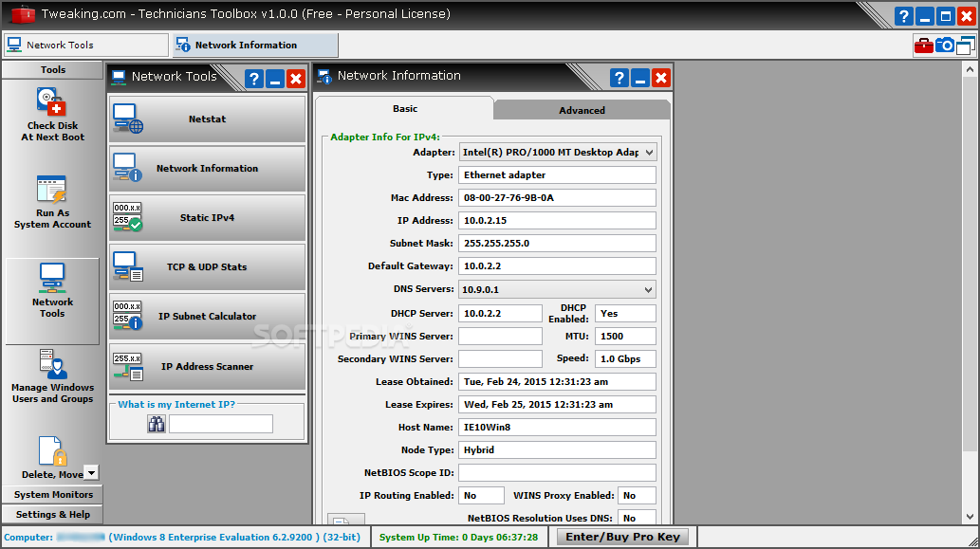Click the red toolbox icon top right
The height and width of the screenshot is (549, 980).
[924, 46]
